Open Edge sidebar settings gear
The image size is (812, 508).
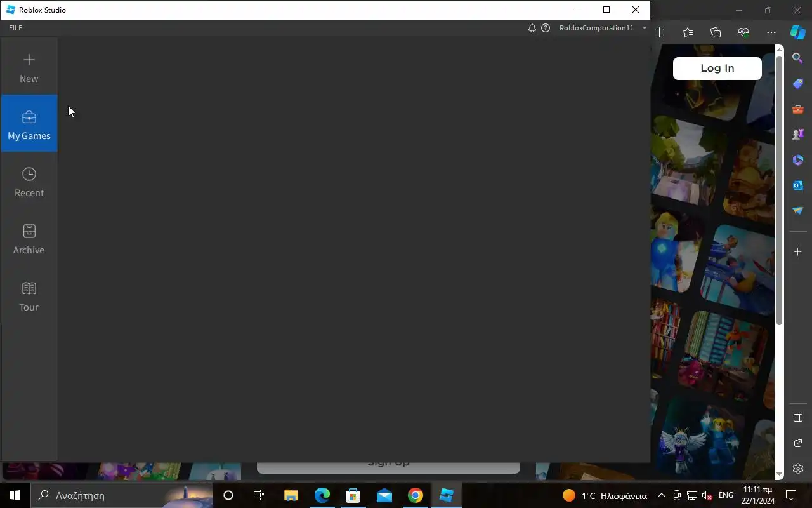pos(798,469)
